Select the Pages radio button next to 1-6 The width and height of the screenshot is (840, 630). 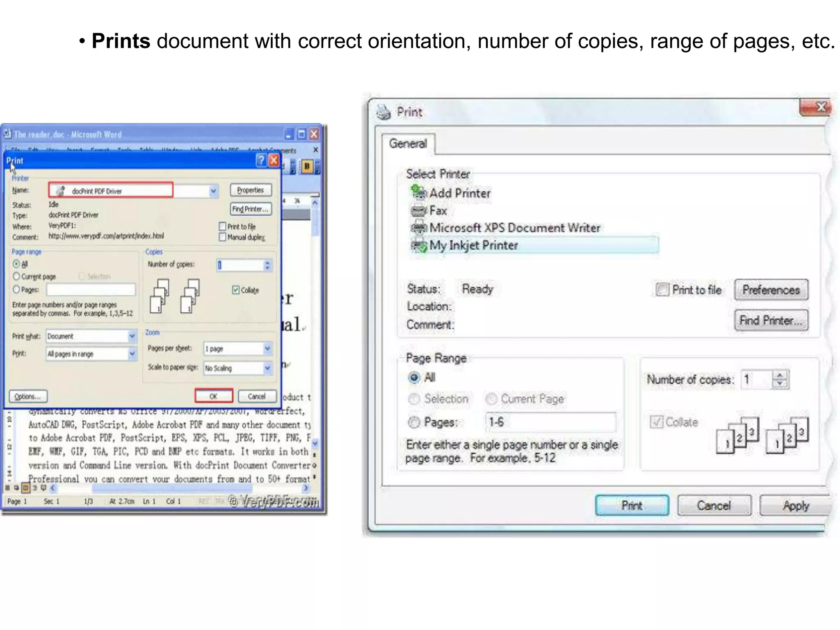coord(414,422)
